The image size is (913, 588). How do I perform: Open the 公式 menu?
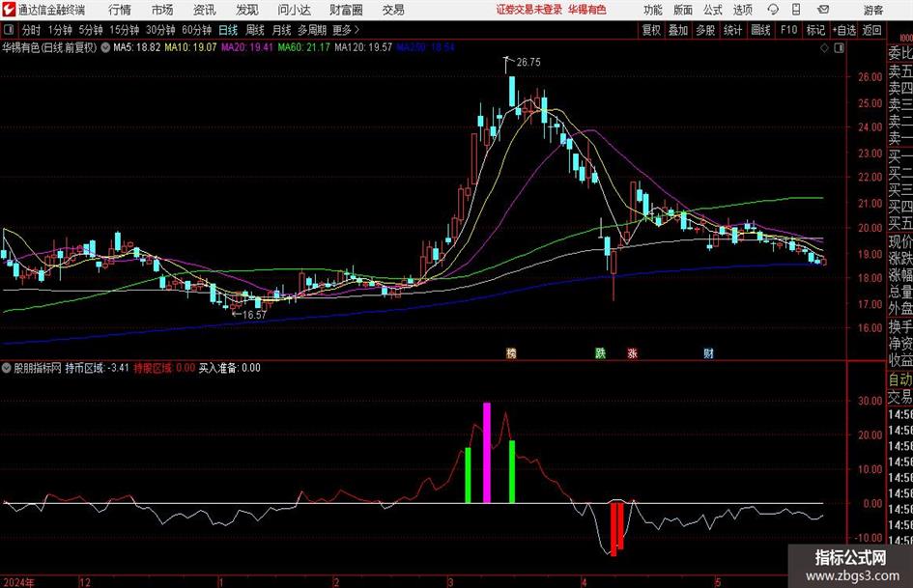(713, 10)
